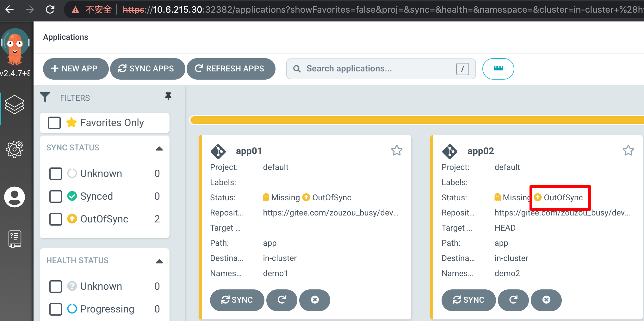Click the teal ruler view button
Viewport: 644px width, 321px height.
click(498, 69)
